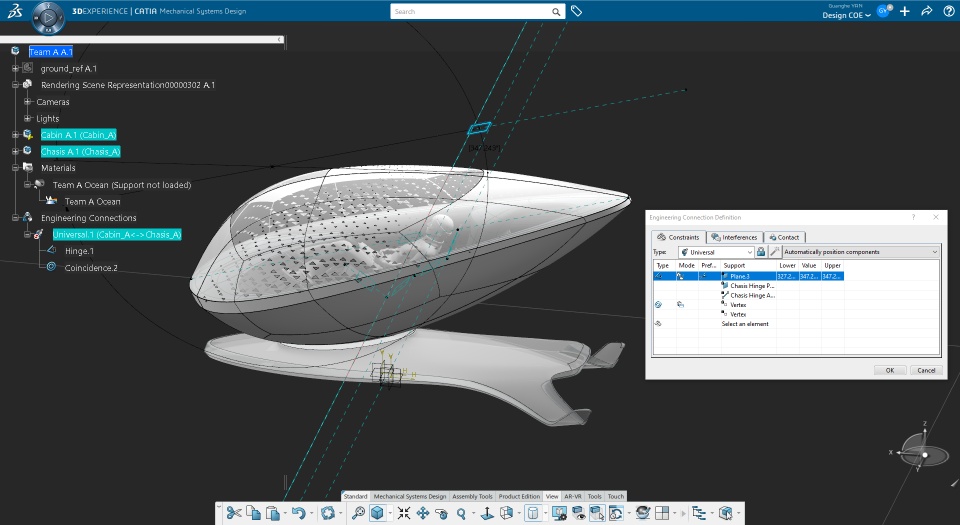Toggle the lock icon next to Type
This screenshot has height=525, width=960.
coord(760,251)
